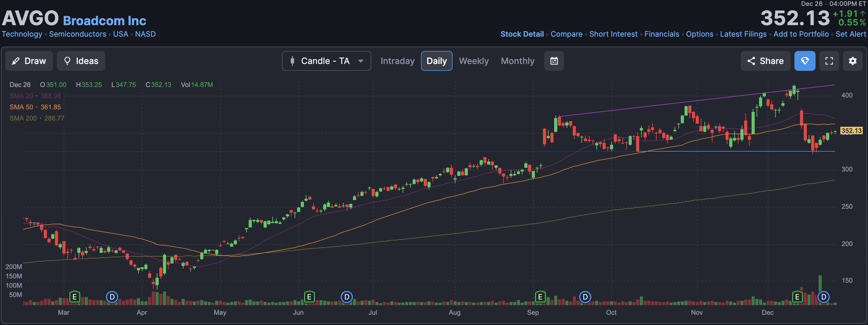This screenshot has height=325, width=868.
Task: Open the calendar date range icon
Action: click(554, 61)
